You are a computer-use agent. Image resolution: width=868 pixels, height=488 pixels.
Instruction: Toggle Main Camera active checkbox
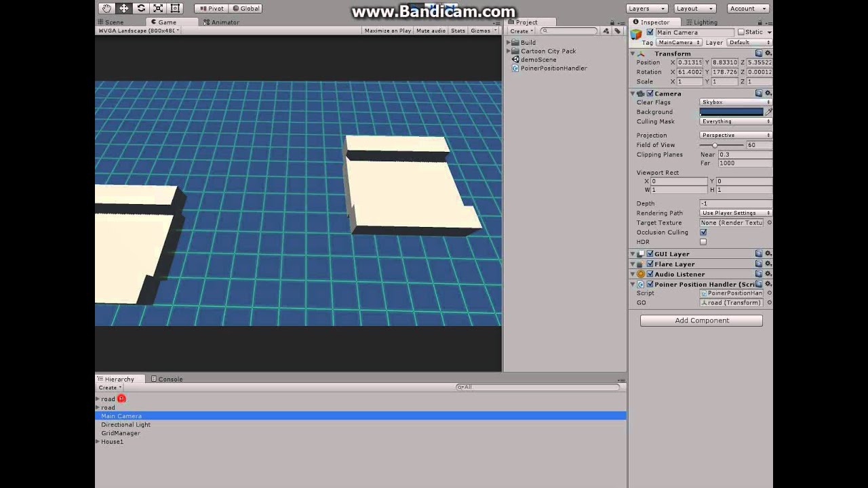coord(650,32)
